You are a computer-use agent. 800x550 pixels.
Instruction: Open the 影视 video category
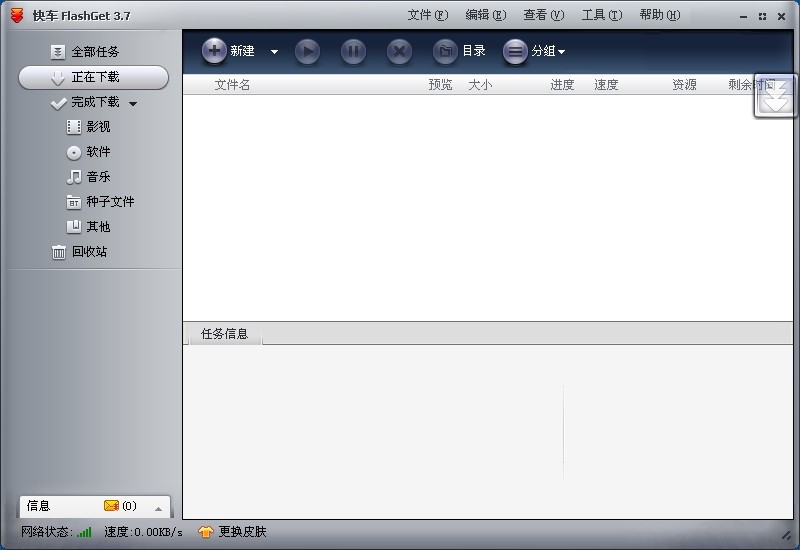click(x=98, y=127)
